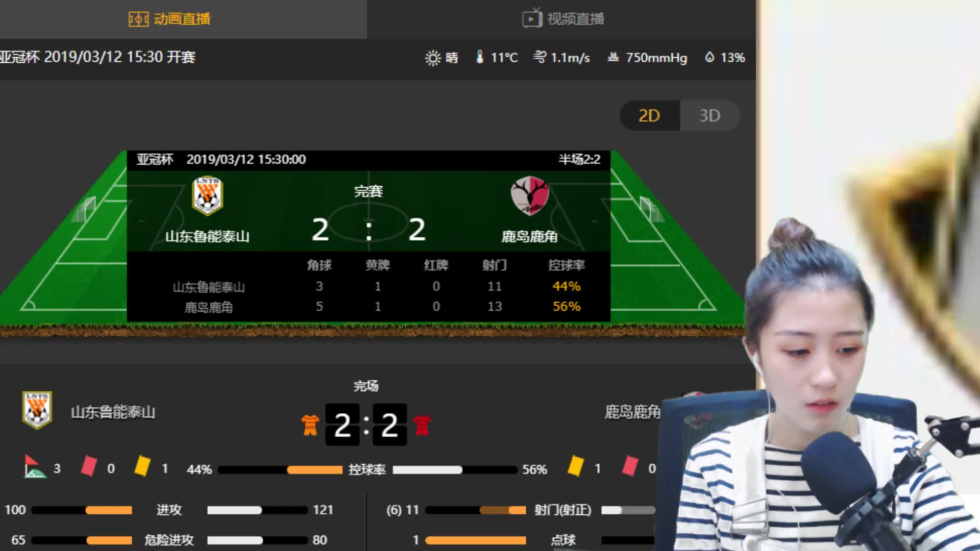Click the Shandong Luneng crest in scoreboard
This screenshot has width=980, height=551.
207,196
